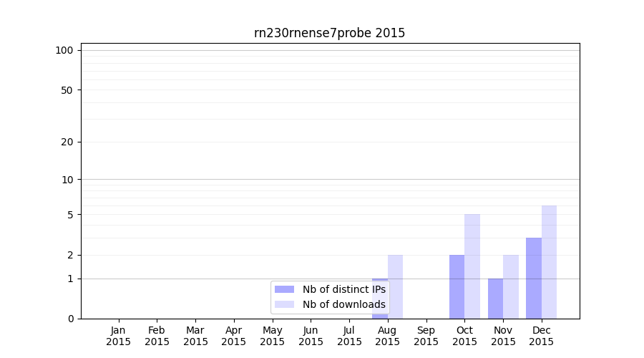Select the 'Nb of distinct IPs' legend label
Image resolution: width=644 pixels, height=358 pixels.
[343, 289]
